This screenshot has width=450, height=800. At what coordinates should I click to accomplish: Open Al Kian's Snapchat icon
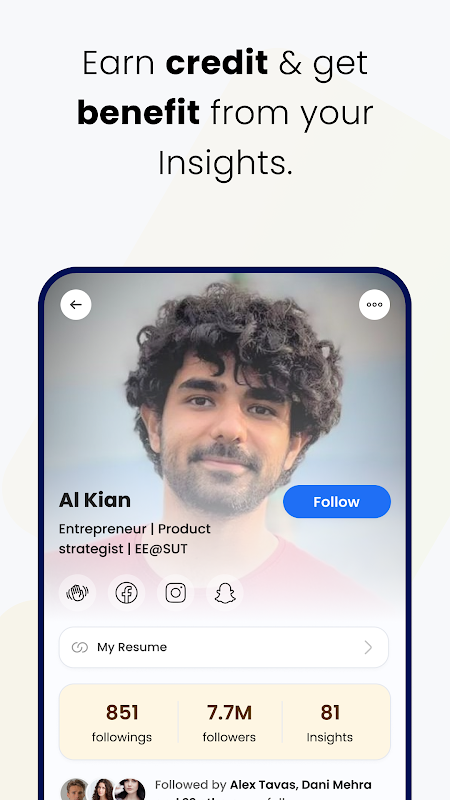(x=224, y=593)
